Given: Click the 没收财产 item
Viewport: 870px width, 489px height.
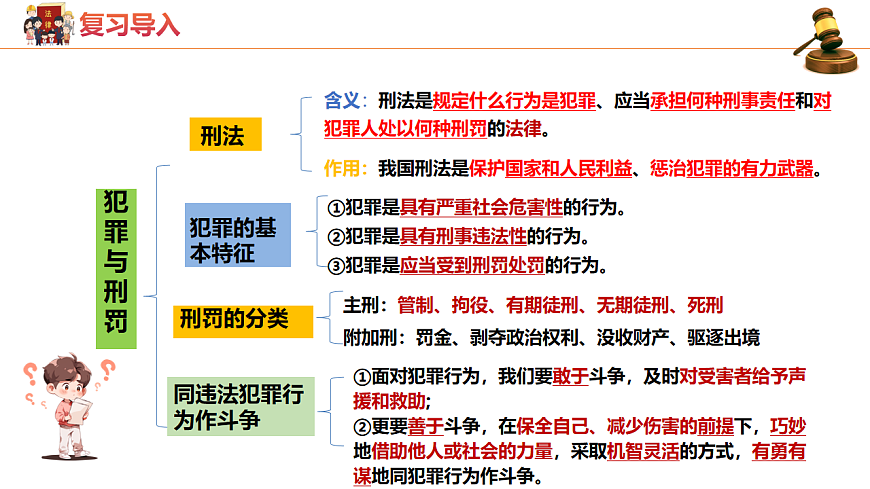Looking at the screenshot, I should 633,337.
